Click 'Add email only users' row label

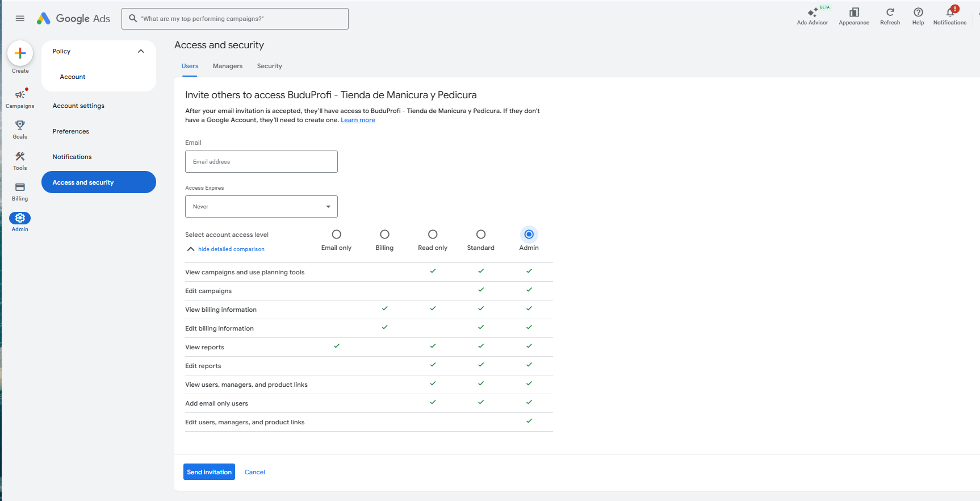tap(216, 403)
